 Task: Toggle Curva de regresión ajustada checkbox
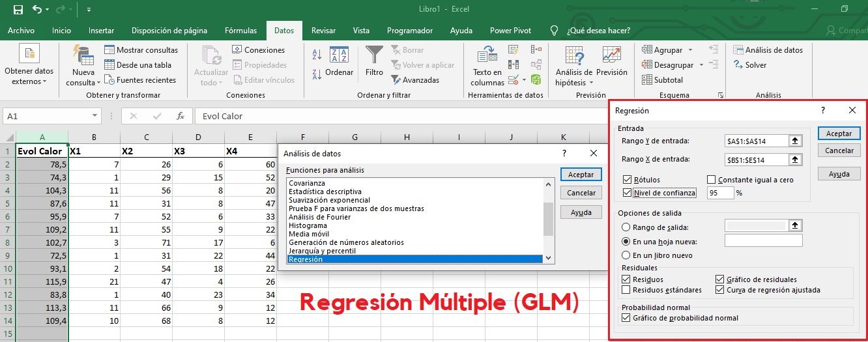tap(720, 290)
